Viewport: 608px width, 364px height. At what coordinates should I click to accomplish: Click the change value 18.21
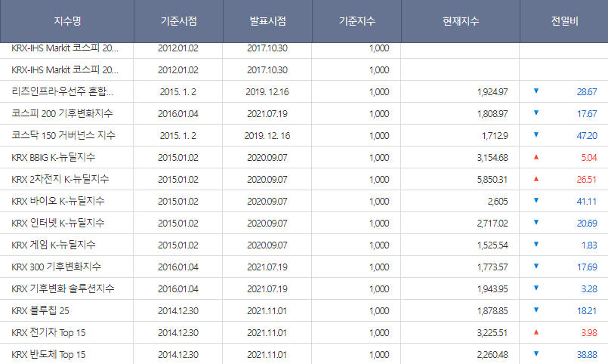[x=587, y=311]
